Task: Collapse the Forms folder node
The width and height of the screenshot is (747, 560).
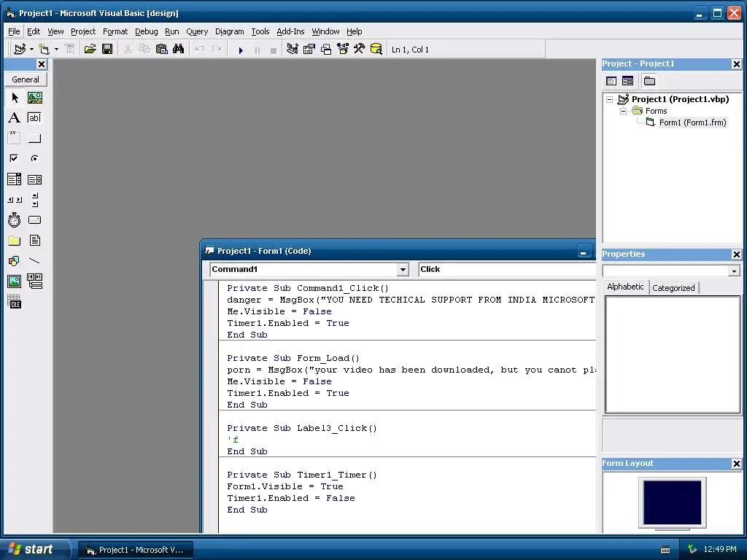Action: coord(623,111)
